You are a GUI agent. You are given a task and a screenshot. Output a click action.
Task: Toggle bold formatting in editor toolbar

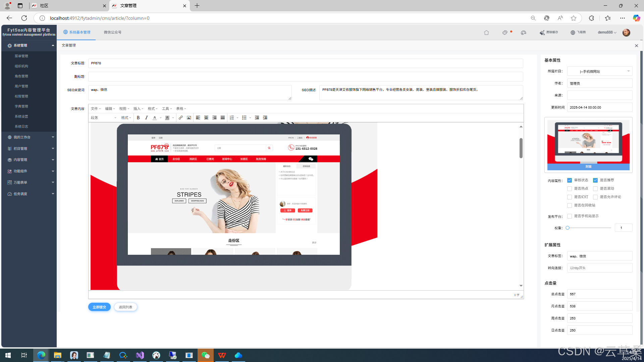138,118
